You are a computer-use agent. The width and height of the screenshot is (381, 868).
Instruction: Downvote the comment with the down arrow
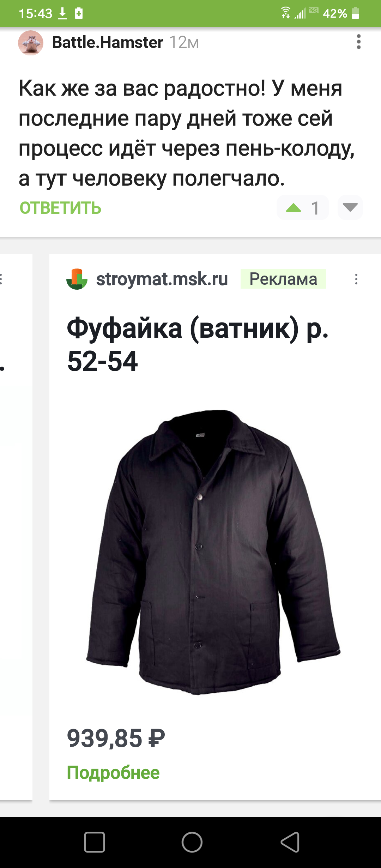350,207
